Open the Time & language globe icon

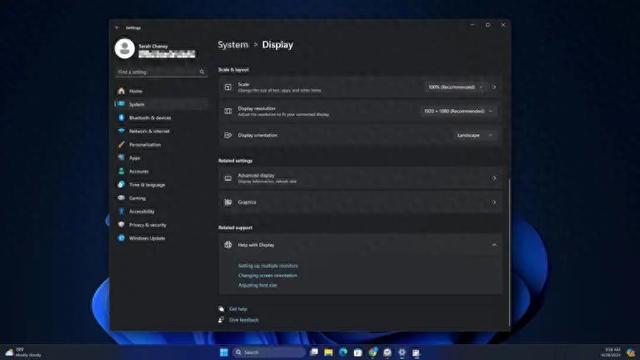tap(121, 184)
